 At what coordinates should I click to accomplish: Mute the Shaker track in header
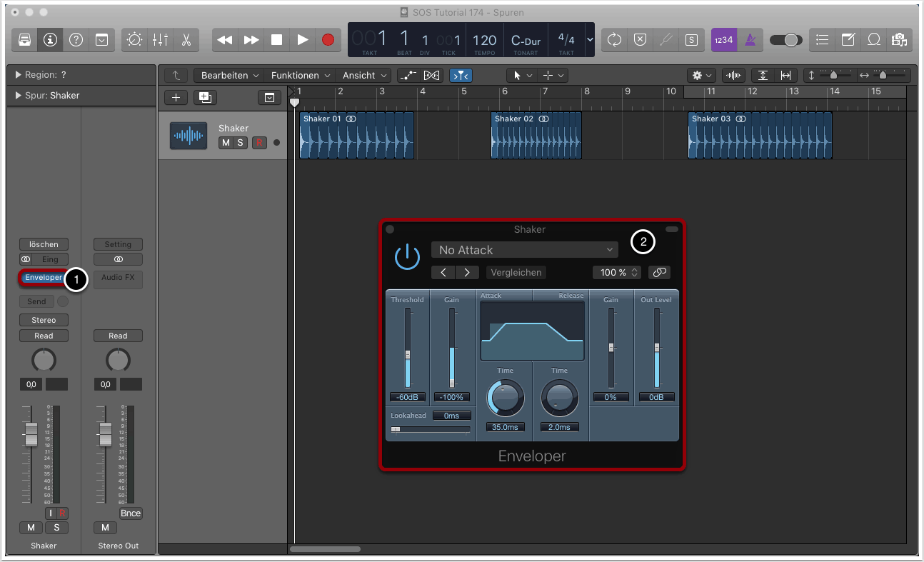[226, 143]
